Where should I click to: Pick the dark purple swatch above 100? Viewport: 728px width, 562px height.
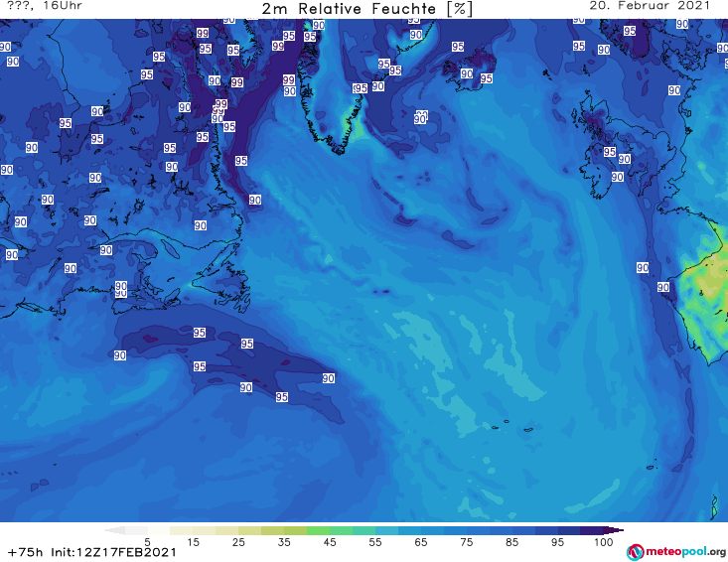592,530
